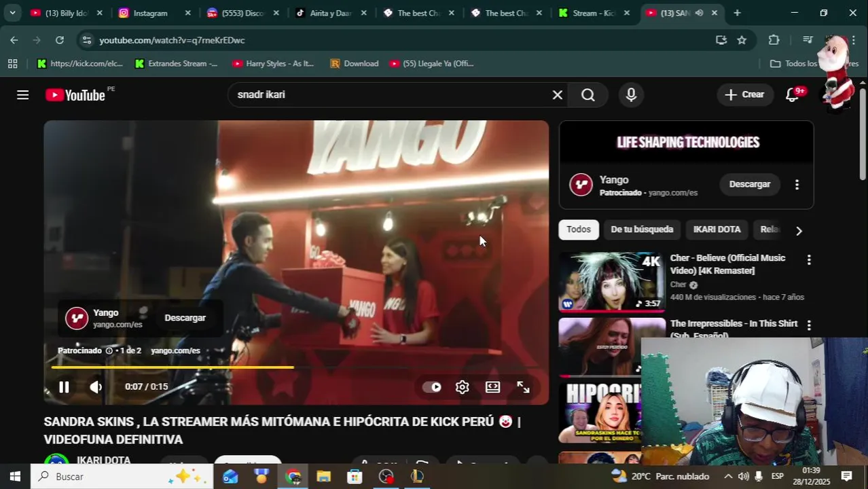Mute the video player volume

tap(96, 387)
